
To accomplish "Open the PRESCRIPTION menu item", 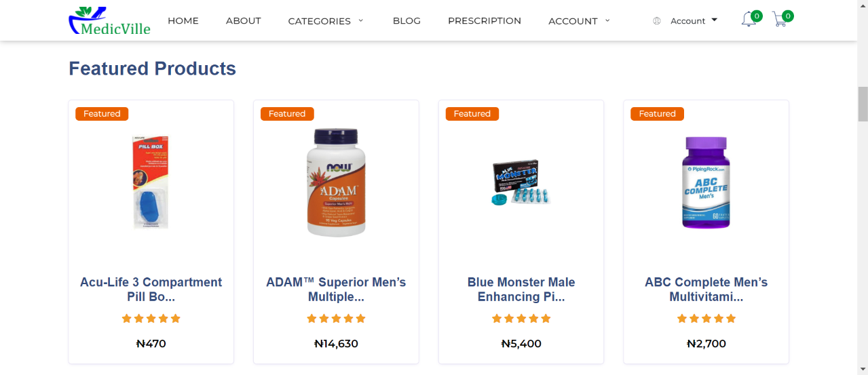I will tap(485, 21).
